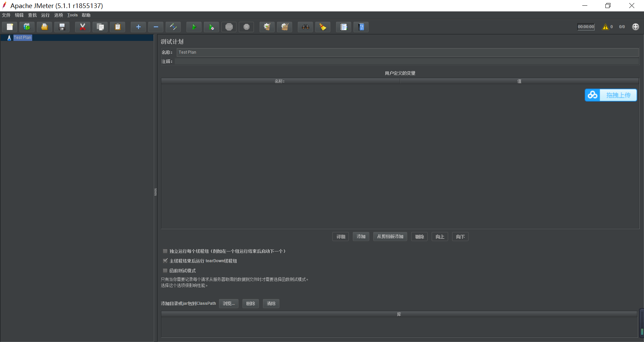The image size is (644, 342).
Task: Open the 查找 menu
Action: point(32,15)
